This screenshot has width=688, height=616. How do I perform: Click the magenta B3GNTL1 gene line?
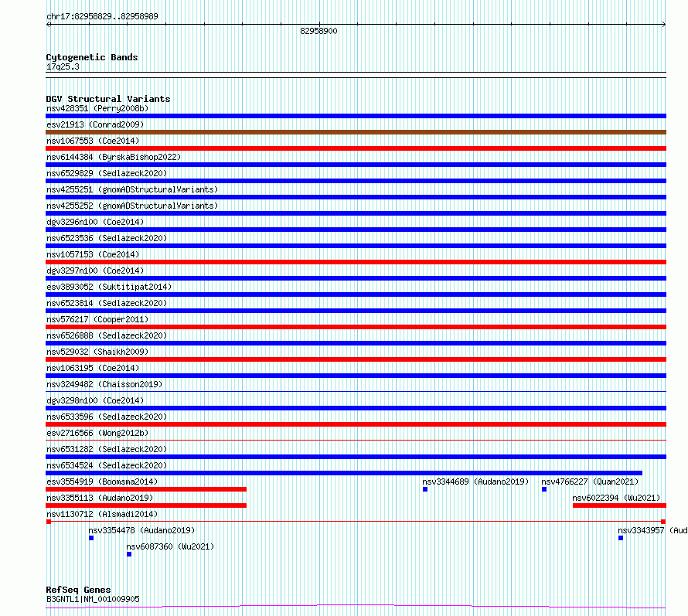[x=356, y=607]
